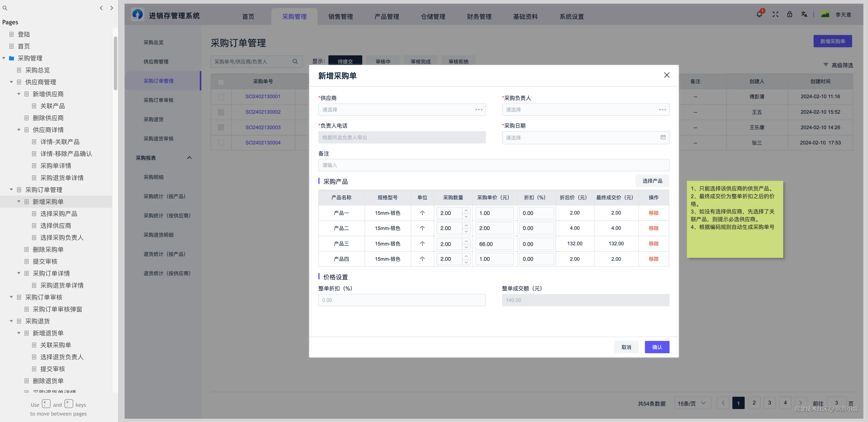Open the supplier picker ellipsis icon
Screen dimensions: 868x422
tap(479, 109)
